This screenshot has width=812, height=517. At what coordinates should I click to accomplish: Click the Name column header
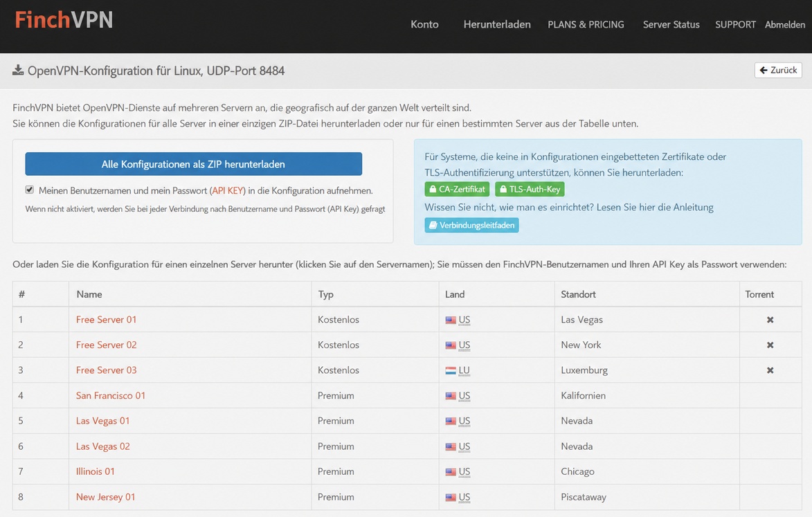pos(89,294)
